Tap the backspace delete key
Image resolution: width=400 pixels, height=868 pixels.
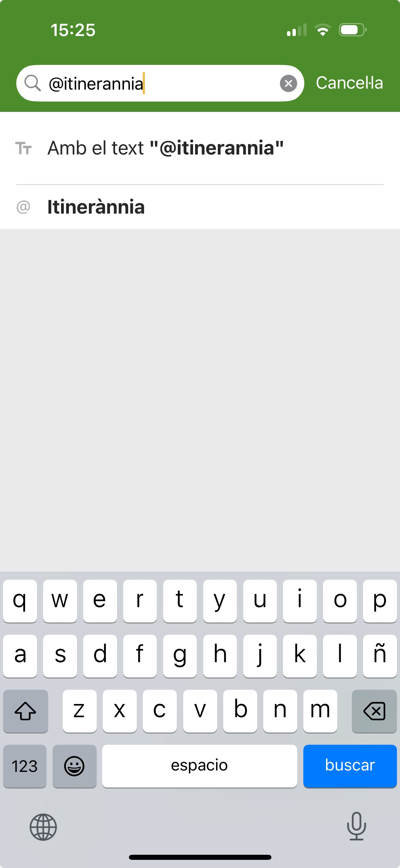click(374, 711)
